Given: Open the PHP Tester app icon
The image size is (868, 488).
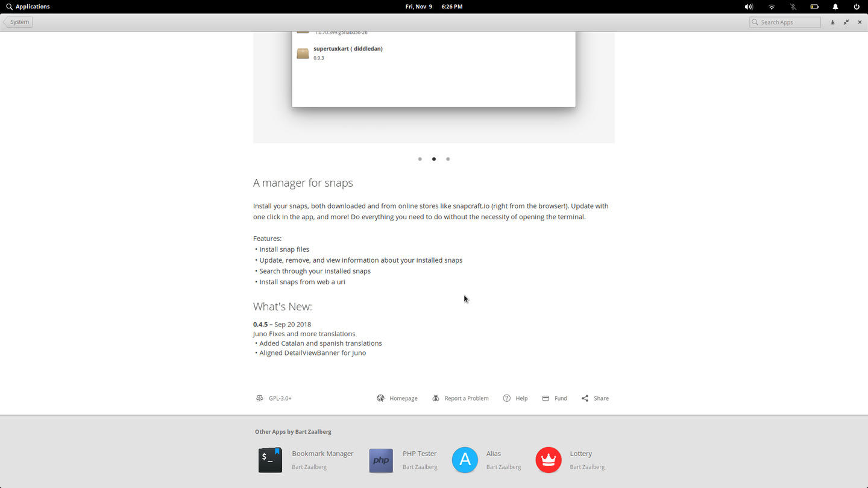Looking at the screenshot, I should point(381,460).
